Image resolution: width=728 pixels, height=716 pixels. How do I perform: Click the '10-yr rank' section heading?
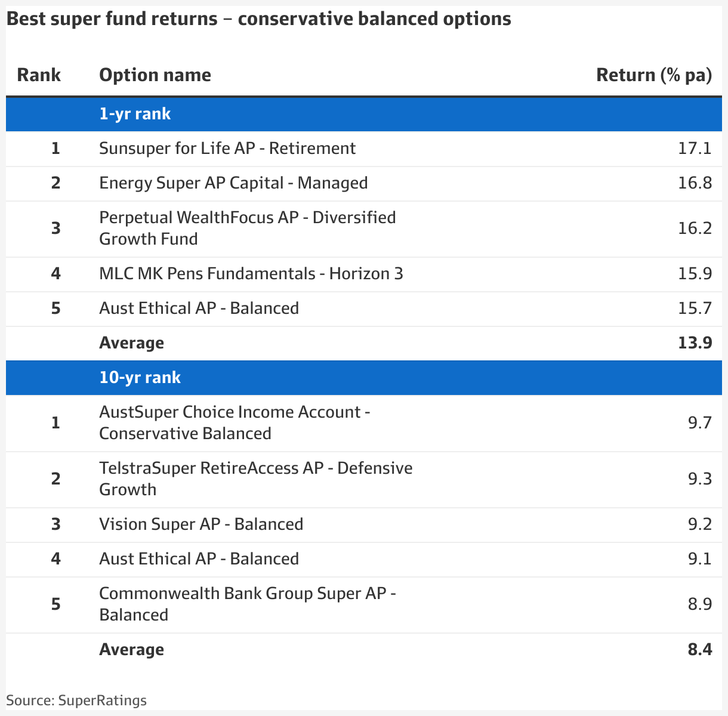pyautogui.click(x=140, y=378)
